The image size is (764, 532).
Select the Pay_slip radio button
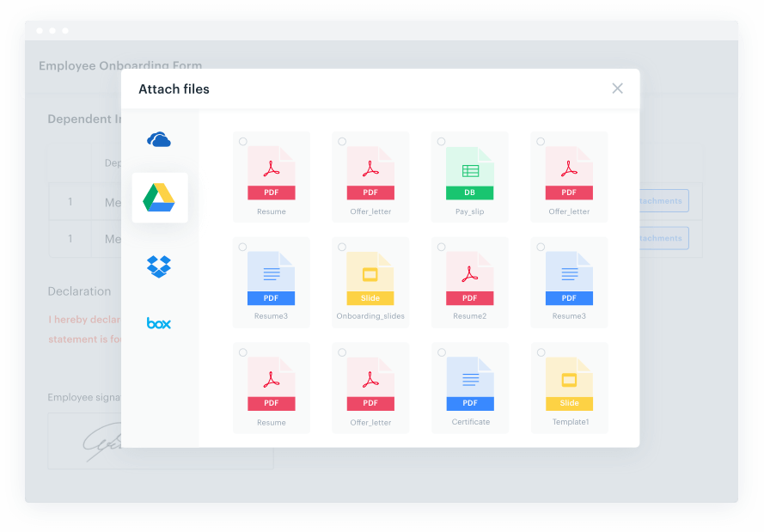tap(441, 141)
